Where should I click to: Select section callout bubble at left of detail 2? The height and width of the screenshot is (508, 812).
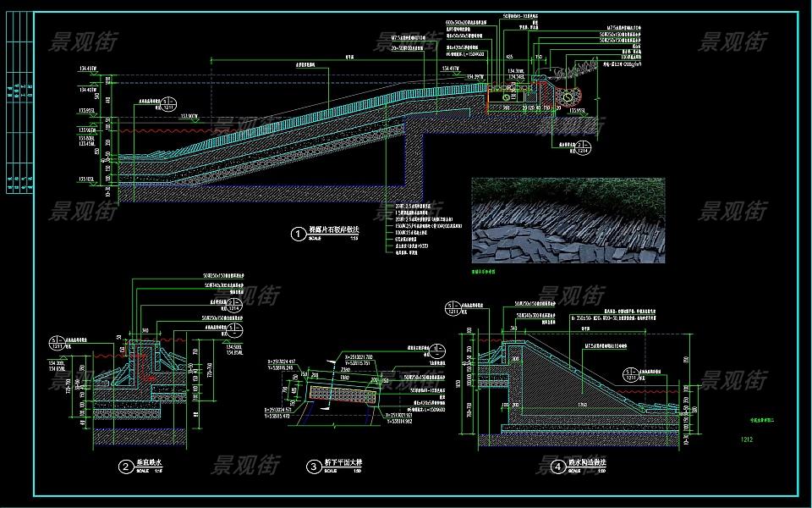(x=56, y=344)
